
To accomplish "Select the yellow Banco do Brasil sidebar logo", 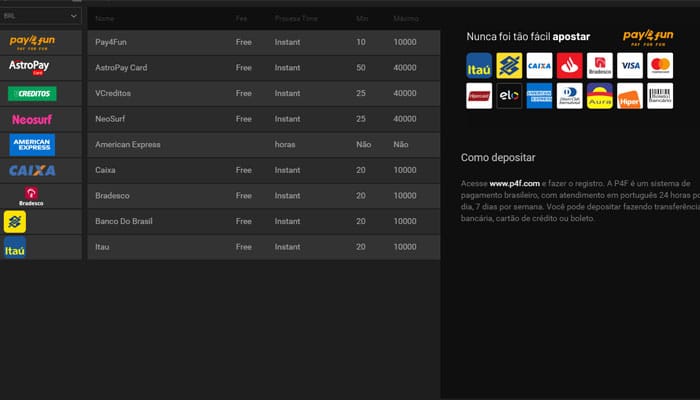I will (15, 221).
